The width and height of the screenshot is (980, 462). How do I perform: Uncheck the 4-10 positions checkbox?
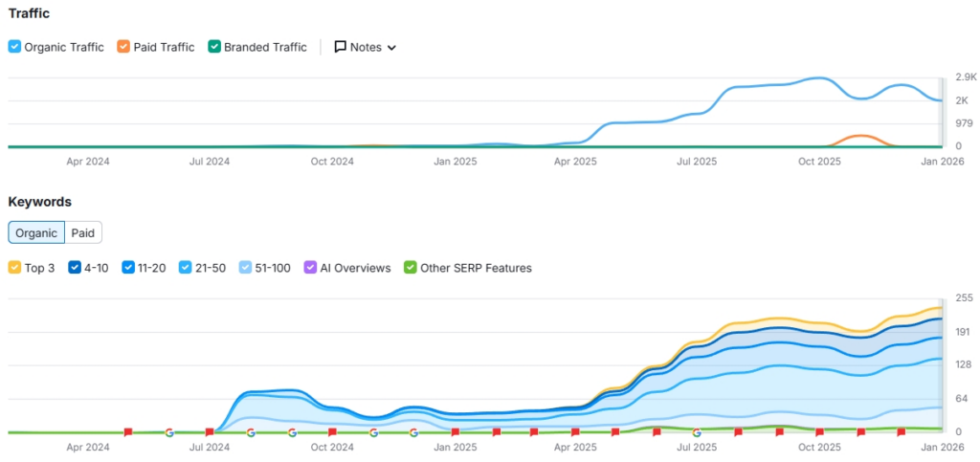(74, 268)
